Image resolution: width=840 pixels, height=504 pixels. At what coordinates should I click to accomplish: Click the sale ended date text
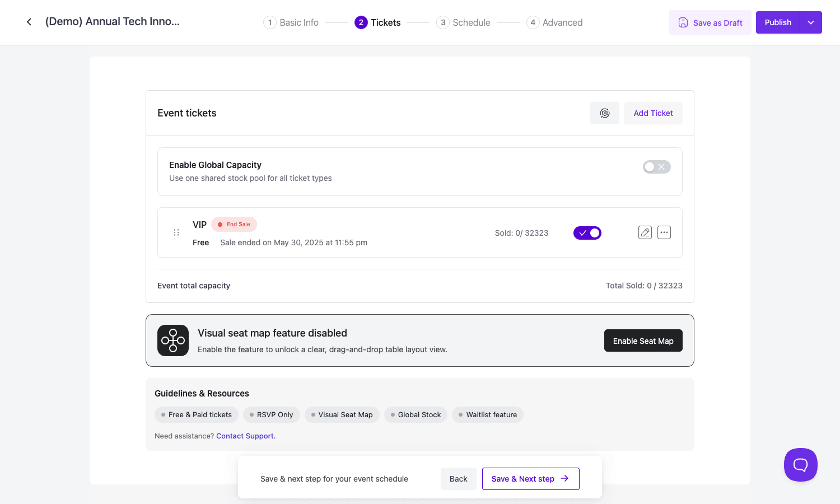coord(294,242)
